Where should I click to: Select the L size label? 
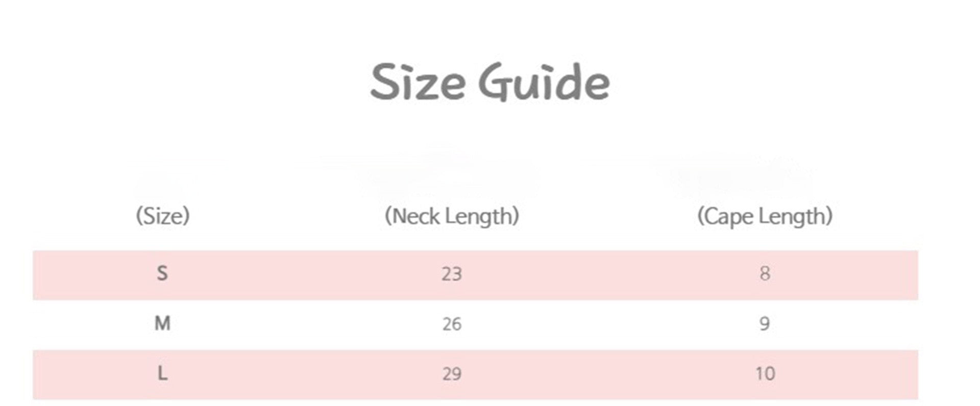162,373
